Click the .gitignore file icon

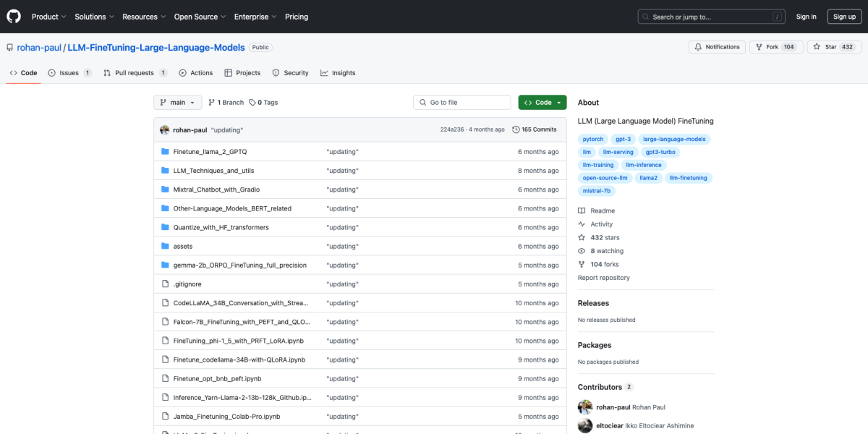pos(165,284)
